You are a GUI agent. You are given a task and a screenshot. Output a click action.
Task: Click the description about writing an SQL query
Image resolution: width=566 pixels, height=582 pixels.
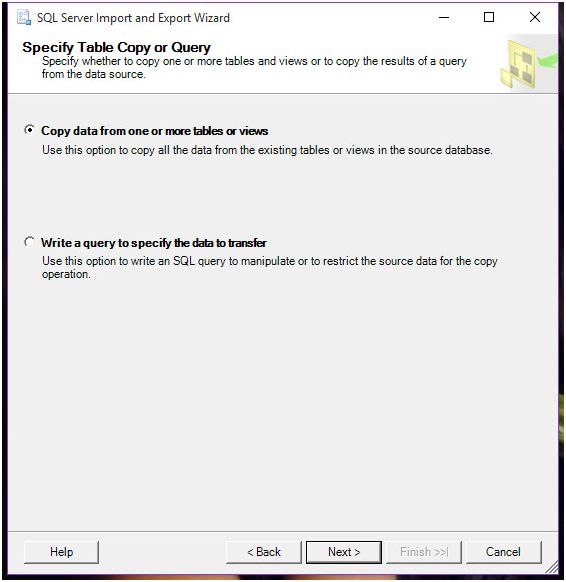point(269,268)
